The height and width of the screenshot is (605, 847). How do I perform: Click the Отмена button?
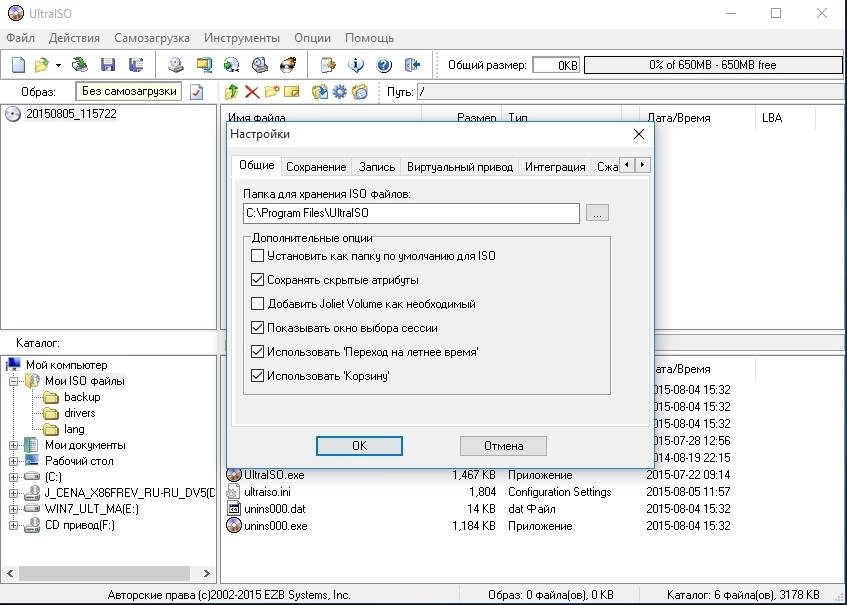[503, 446]
